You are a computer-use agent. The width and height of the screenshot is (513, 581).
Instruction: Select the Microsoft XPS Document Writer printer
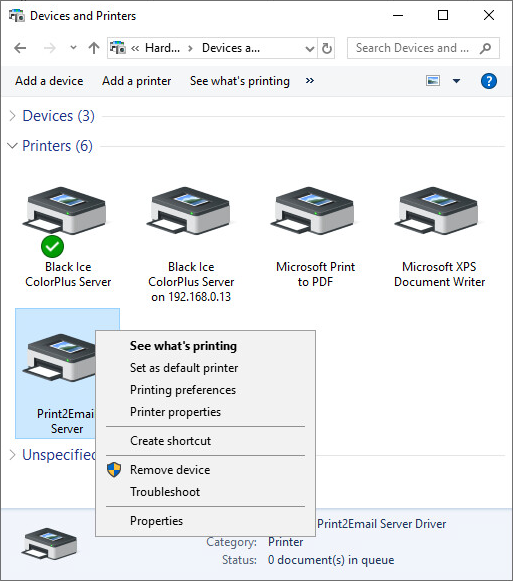coord(439,237)
